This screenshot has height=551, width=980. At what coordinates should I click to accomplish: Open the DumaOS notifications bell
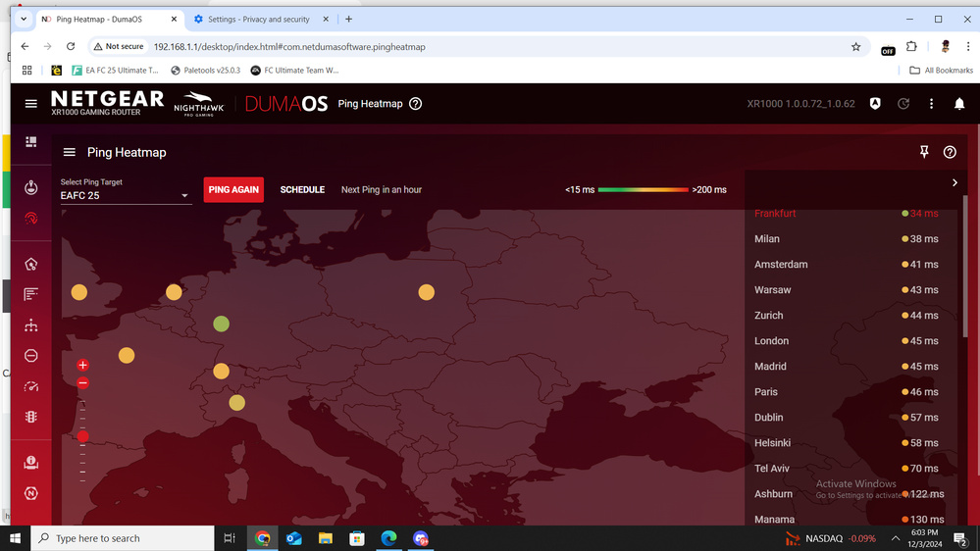coord(959,104)
